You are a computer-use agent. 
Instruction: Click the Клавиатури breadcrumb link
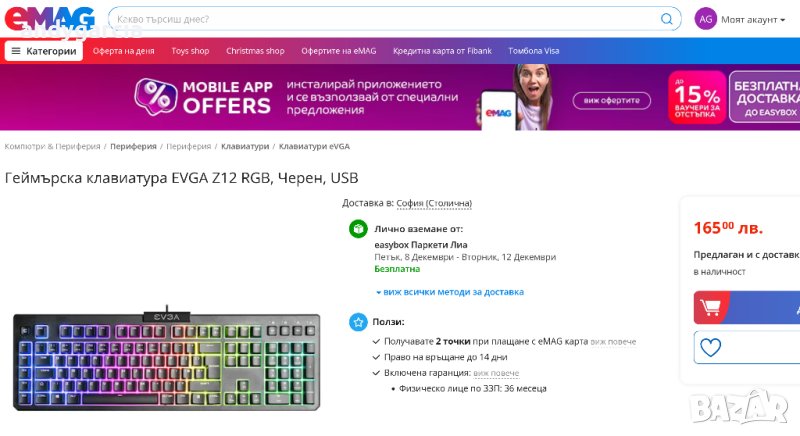click(245, 146)
